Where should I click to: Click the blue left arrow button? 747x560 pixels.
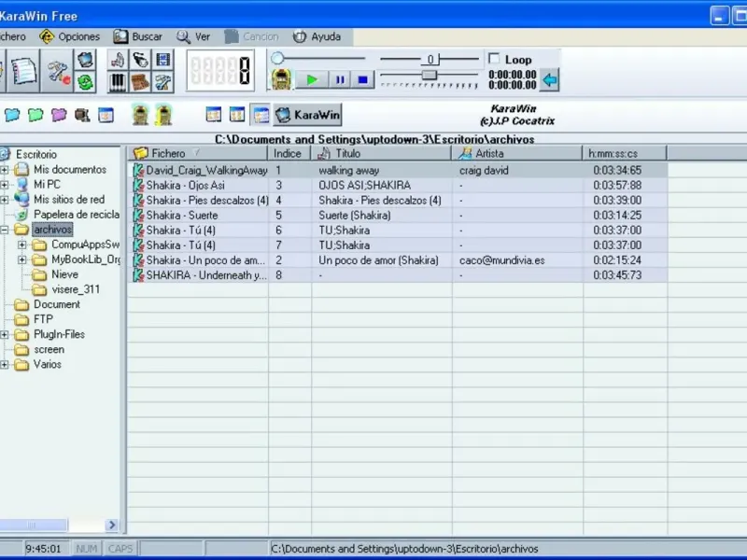(550, 79)
